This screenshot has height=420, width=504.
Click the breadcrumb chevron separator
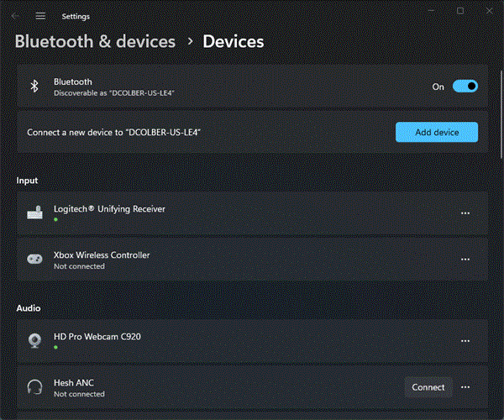[x=191, y=41]
